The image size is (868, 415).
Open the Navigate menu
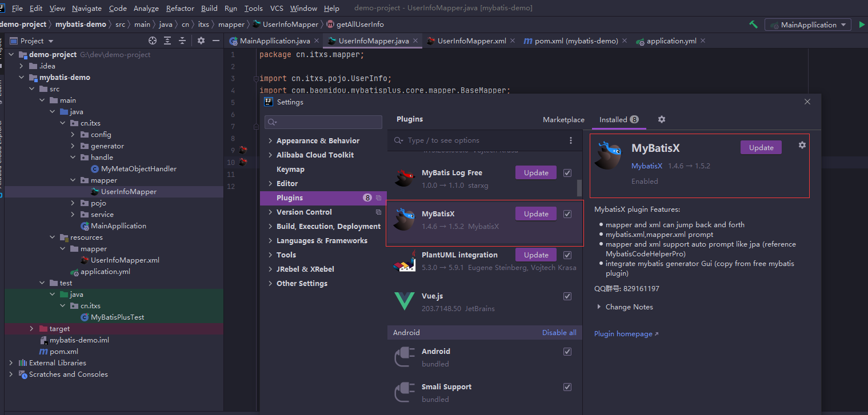click(x=87, y=8)
